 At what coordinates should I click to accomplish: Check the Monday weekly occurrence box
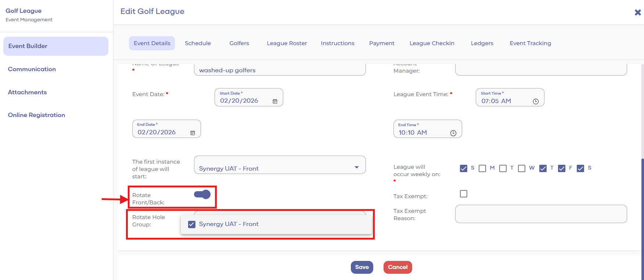[x=482, y=168]
